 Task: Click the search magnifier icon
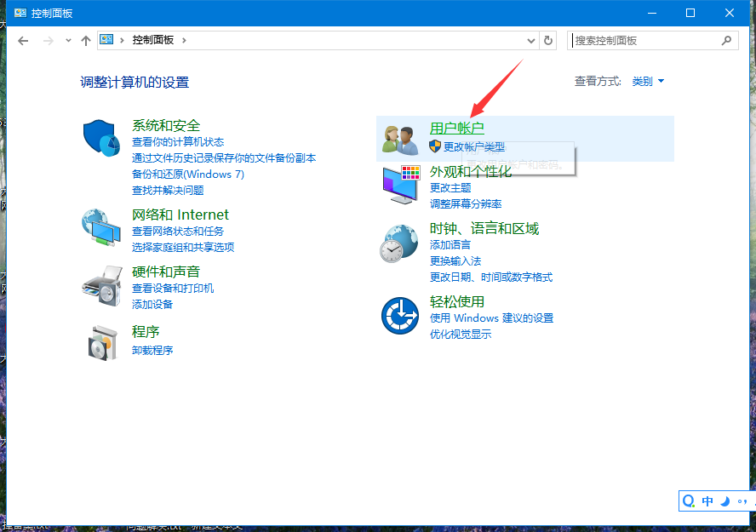pos(726,41)
